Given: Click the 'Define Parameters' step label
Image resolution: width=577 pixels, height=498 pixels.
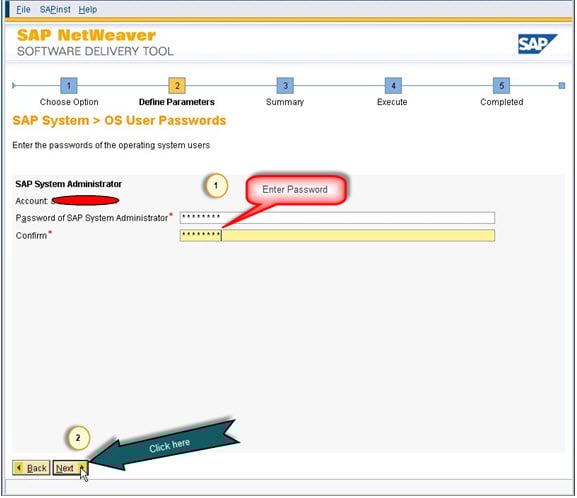Looking at the screenshot, I should (x=177, y=102).
